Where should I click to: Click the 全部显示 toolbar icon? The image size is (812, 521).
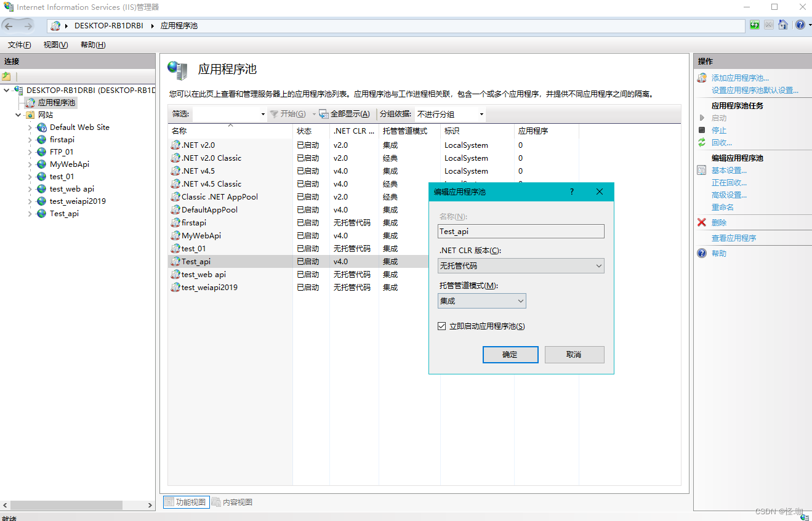pyautogui.click(x=324, y=114)
